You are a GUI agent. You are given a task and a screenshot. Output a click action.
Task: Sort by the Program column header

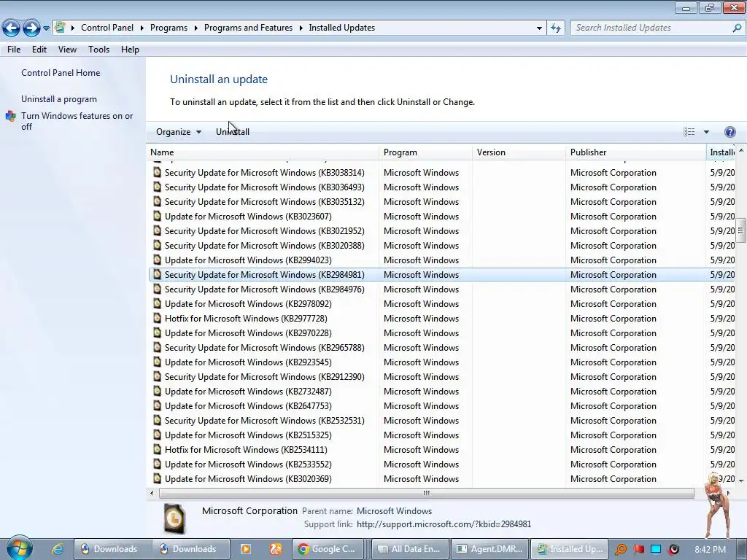point(425,152)
